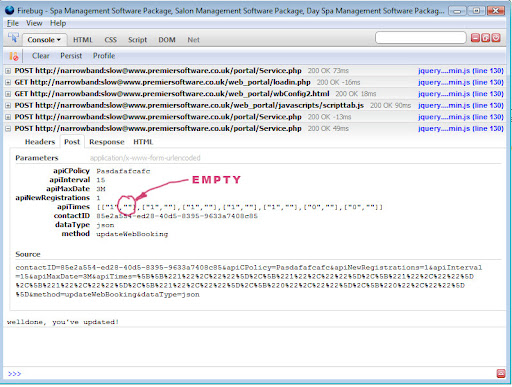Activate the element inspector icon

pos(13,38)
